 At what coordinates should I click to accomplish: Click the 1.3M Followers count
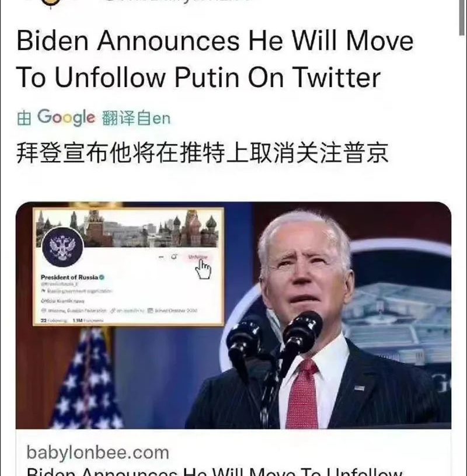pyautogui.click(x=88, y=320)
